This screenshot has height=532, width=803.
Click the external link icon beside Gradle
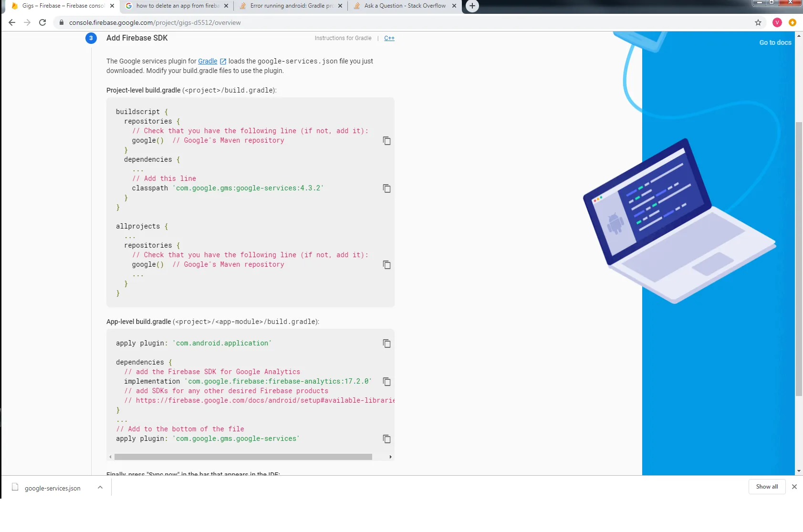pos(223,62)
